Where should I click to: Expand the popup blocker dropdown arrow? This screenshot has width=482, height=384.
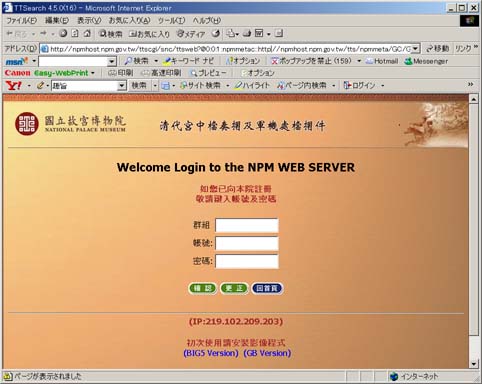(x=359, y=61)
